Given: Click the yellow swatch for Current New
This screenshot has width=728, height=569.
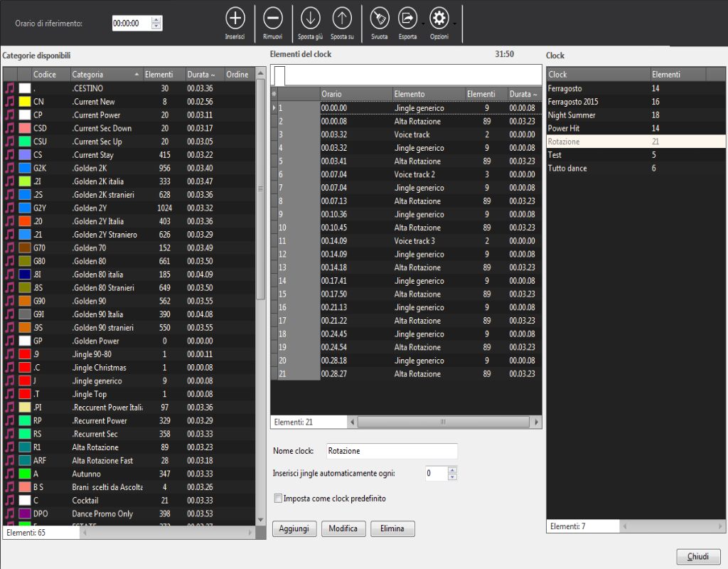Looking at the screenshot, I should tap(25, 102).
